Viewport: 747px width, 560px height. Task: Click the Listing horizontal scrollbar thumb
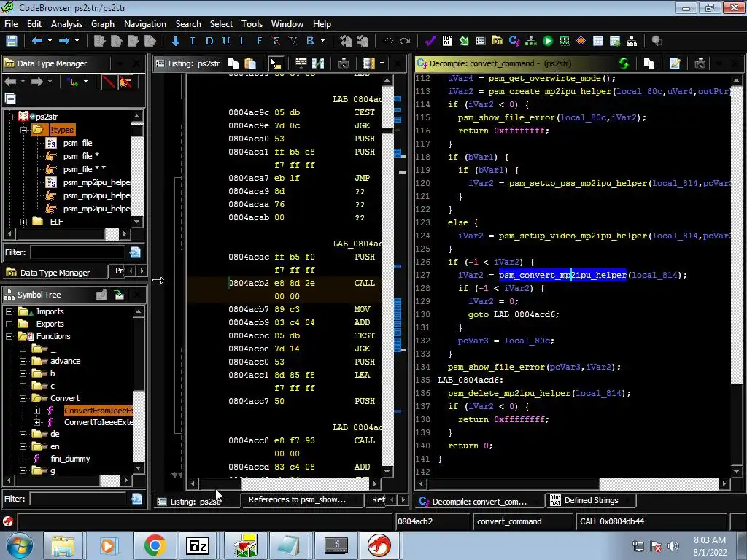[x=305, y=484]
